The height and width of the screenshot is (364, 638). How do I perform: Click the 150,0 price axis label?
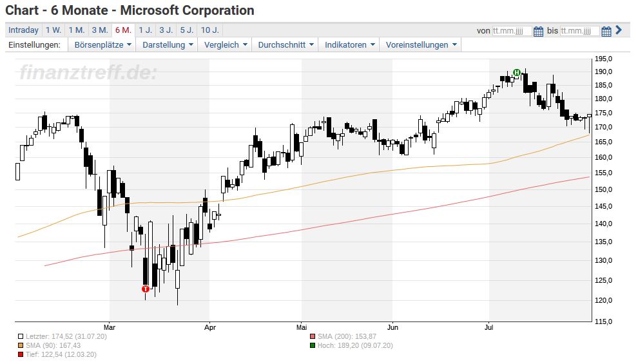603,189
